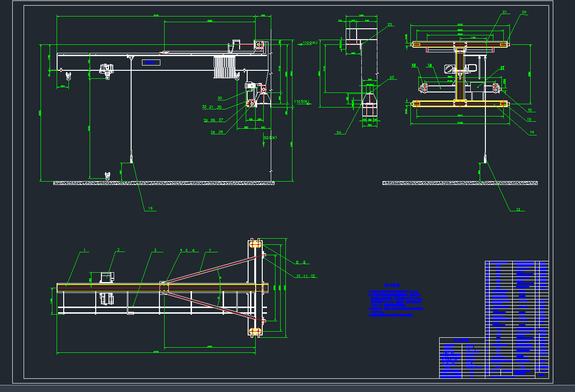The image size is (575, 392).
Task: Select callout label 33 in the front elevation
Action: pos(219,98)
